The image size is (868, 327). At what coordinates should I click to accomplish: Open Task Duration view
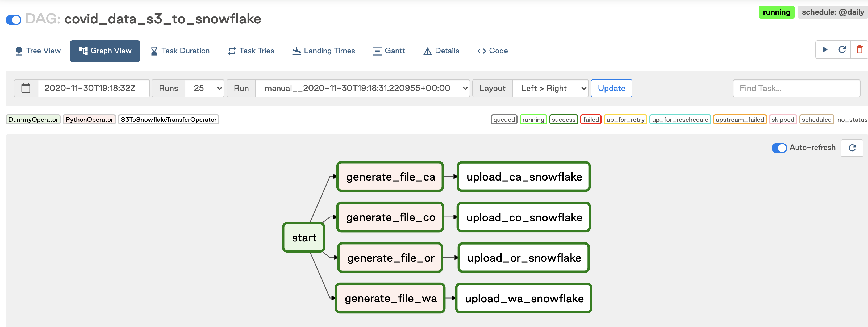180,51
